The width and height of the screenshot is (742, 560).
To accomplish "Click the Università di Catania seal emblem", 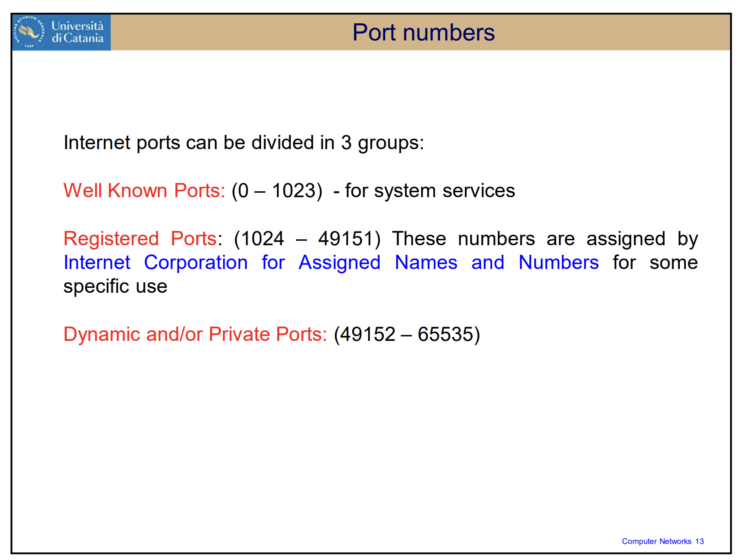I will point(29,32).
